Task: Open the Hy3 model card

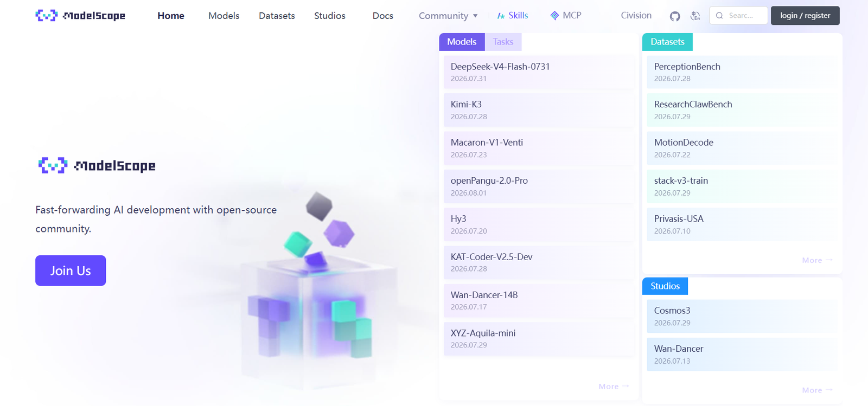Action: click(539, 224)
